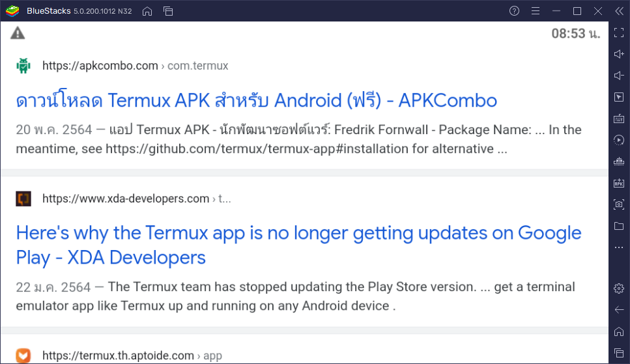Click the volume up sidebar icon

click(619, 54)
